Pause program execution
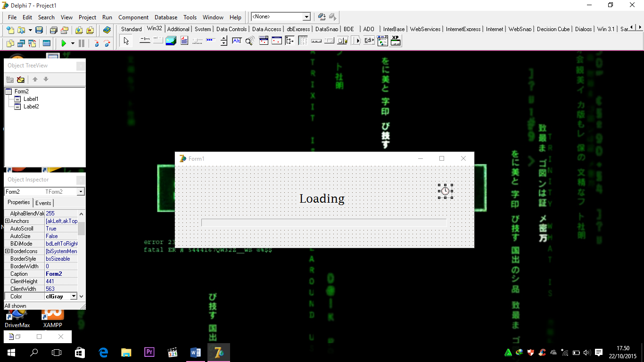 pos(82,43)
